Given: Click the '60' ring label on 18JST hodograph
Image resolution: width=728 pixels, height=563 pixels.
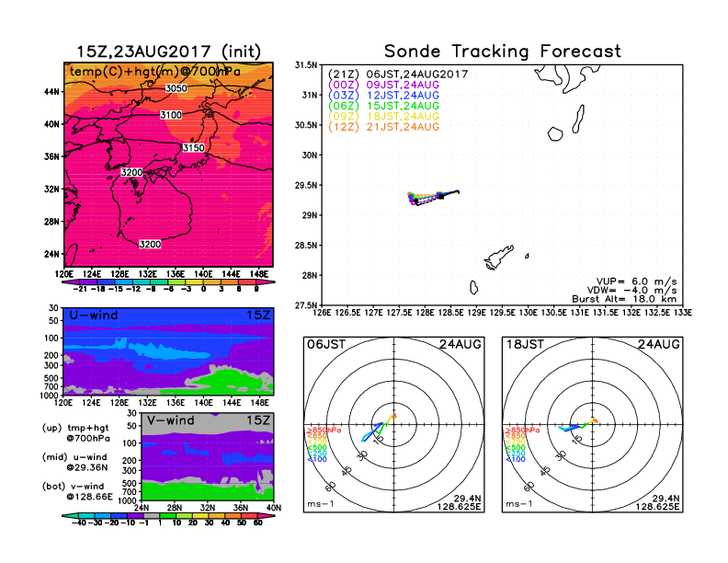Looking at the screenshot, I should point(529,487).
